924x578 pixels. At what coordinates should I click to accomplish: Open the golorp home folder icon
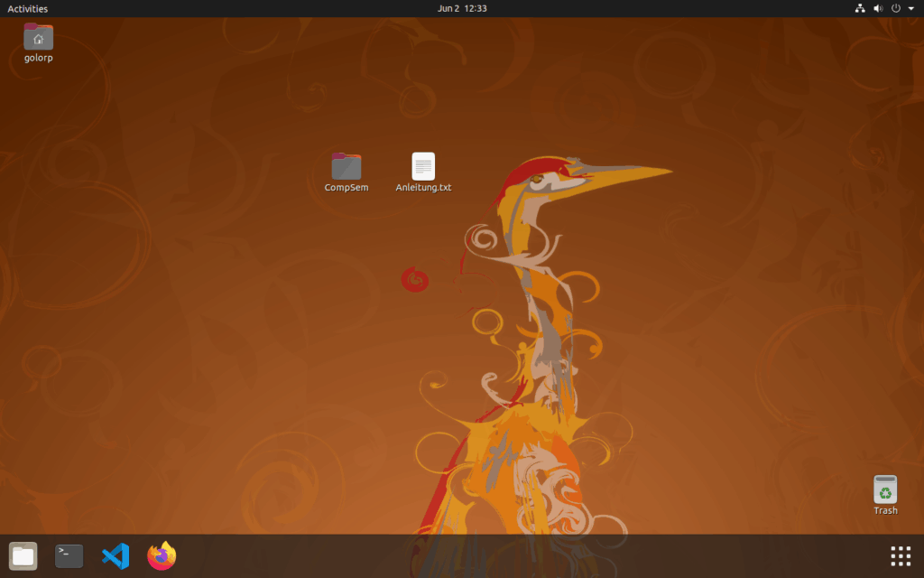coord(38,36)
